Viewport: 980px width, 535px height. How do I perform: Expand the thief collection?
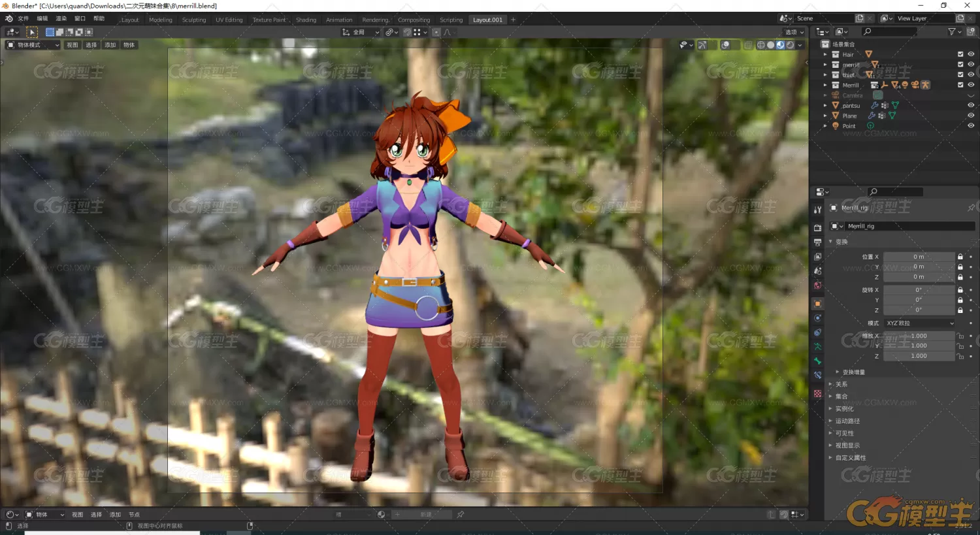click(825, 74)
